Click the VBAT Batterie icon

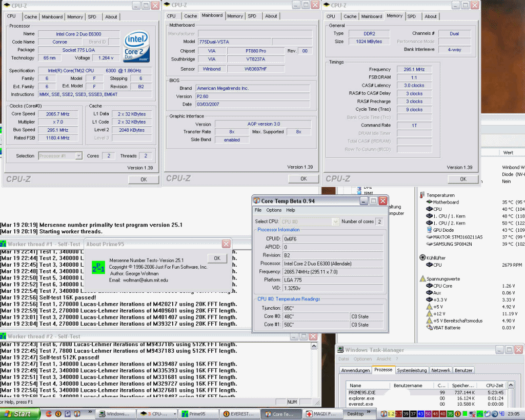click(x=429, y=328)
